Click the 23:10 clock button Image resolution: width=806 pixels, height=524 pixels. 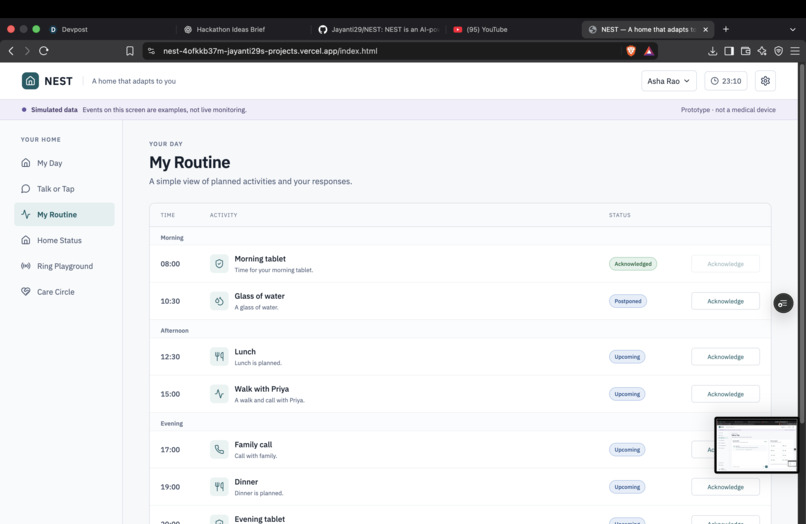[725, 81]
